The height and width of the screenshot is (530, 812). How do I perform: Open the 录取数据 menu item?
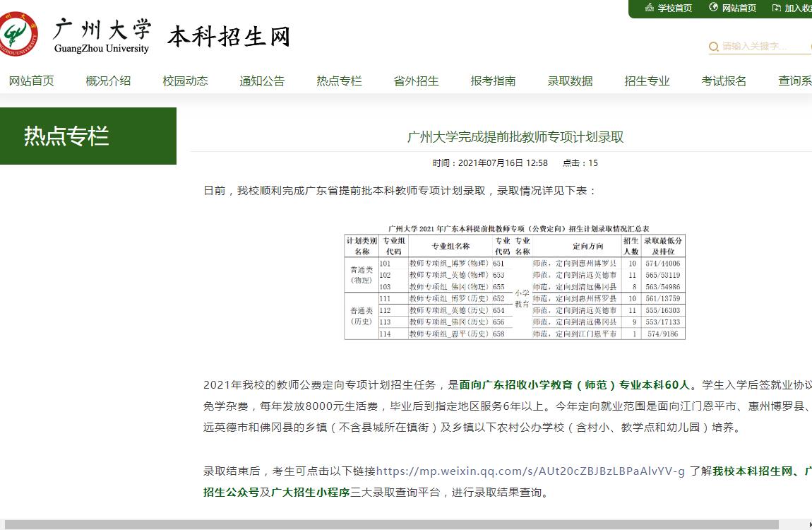coord(570,81)
